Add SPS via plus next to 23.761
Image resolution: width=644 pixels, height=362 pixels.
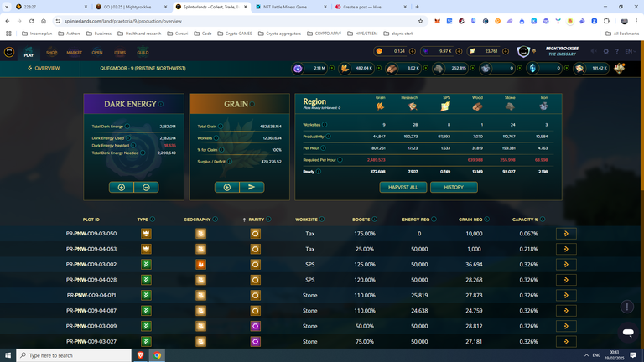coord(506,51)
